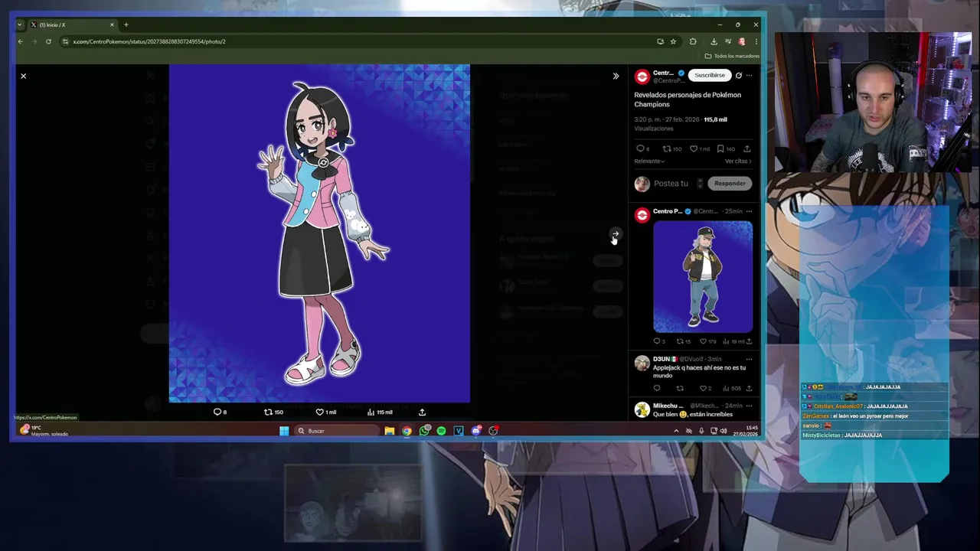The width and height of the screenshot is (980, 551).
Task: Open Spotify from the taskbar
Action: (442, 431)
